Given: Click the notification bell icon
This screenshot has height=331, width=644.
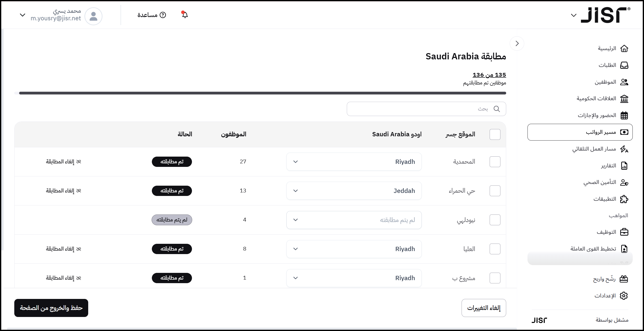Looking at the screenshot, I should pyautogui.click(x=185, y=15).
